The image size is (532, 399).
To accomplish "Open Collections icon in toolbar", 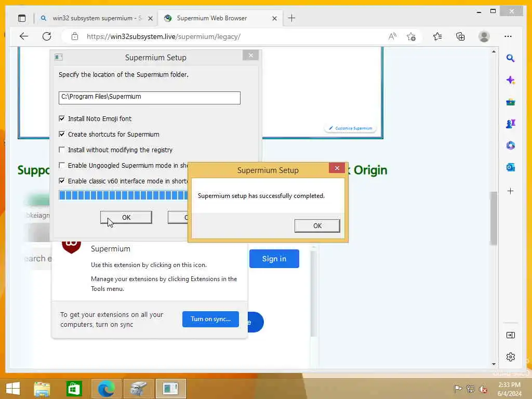I will pos(460,37).
